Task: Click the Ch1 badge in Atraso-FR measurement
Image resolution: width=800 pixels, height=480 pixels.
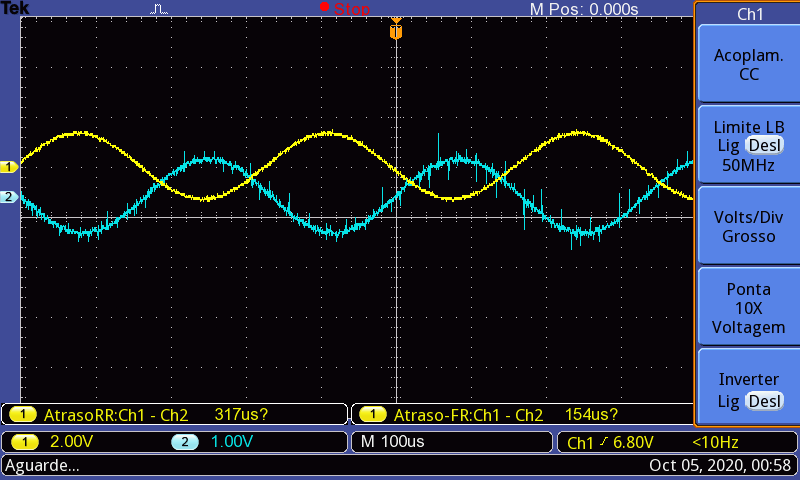Action: coord(372,414)
